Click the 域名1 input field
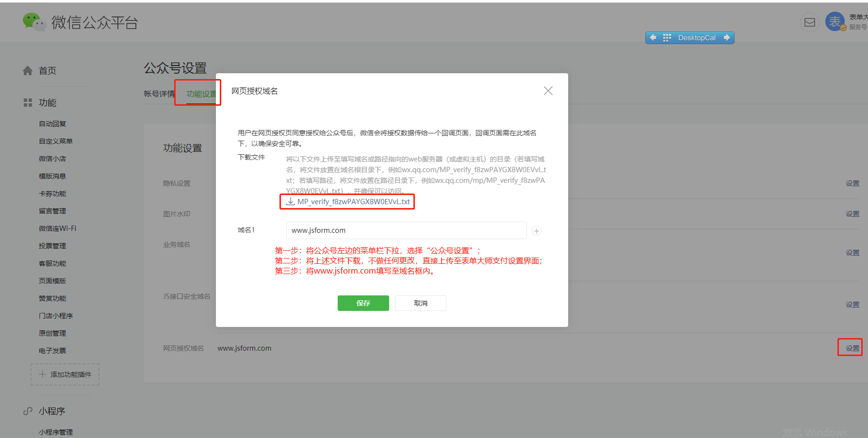This screenshot has width=868, height=438. coord(406,230)
